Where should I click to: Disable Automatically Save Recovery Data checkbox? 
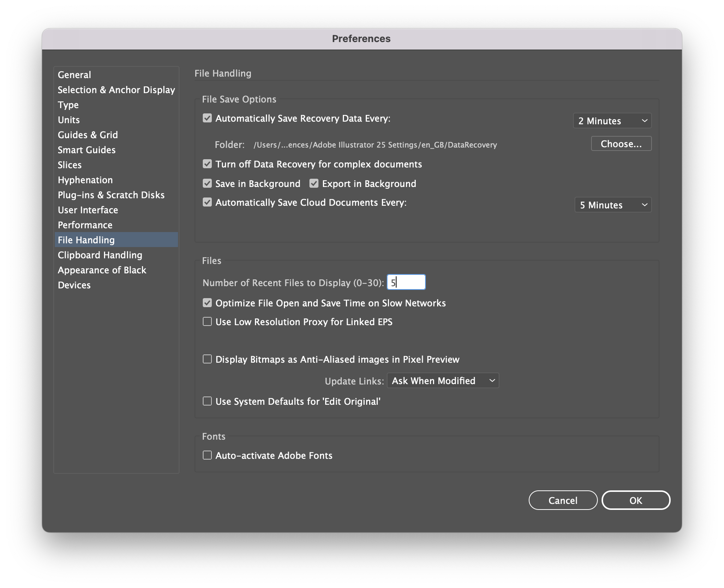(x=207, y=118)
